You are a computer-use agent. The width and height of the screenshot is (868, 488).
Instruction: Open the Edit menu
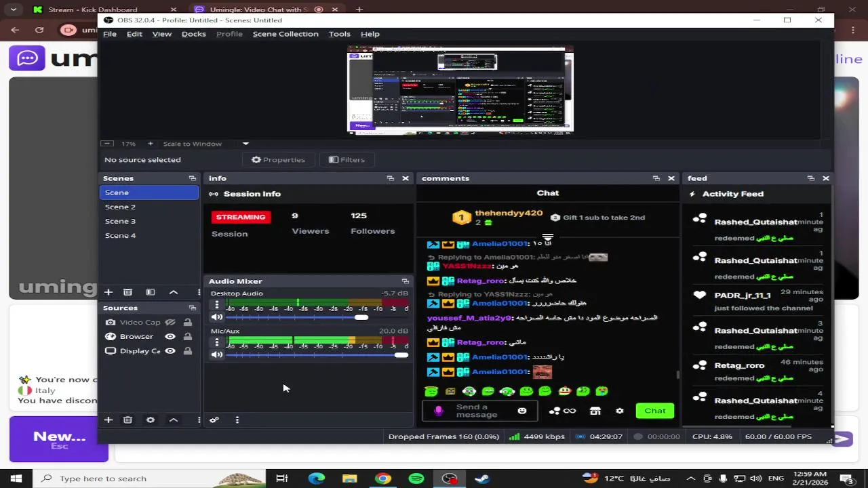(x=134, y=34)
